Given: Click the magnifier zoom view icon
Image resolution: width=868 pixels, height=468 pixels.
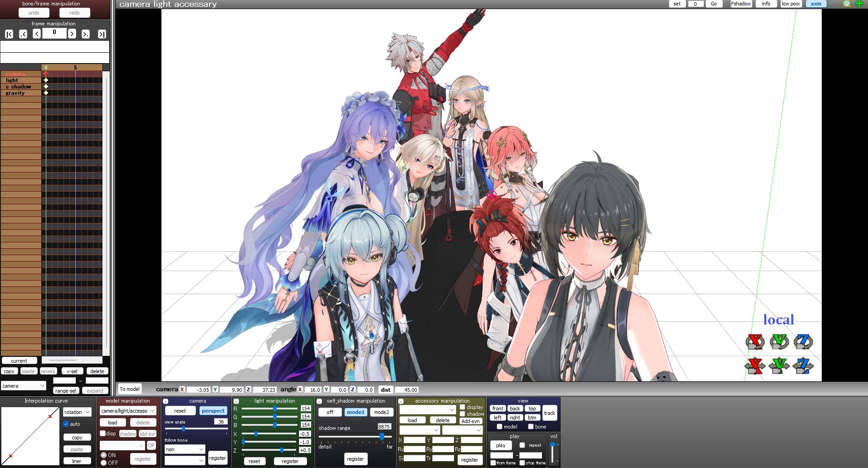Looking at the screenshot, I should point(847,4).
